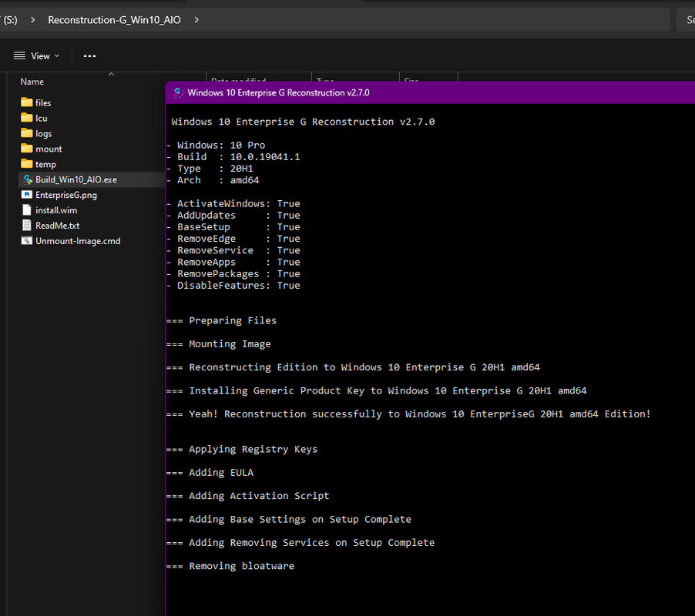The image size is (695, 616).
Task: Select the file name 'ReadMe.txt'
Action: [x=58, y=226]
